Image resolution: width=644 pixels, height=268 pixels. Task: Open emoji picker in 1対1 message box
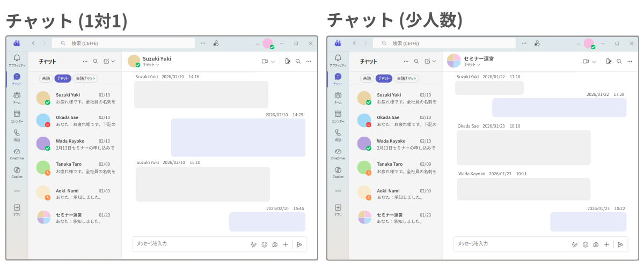(x=265, y=244)
